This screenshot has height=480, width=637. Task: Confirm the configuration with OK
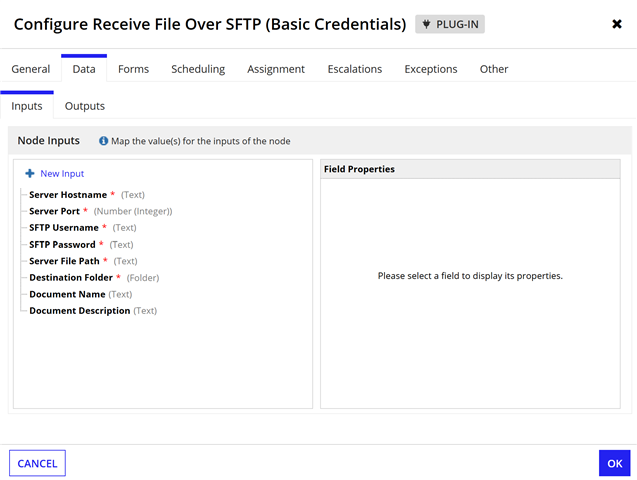tap(614, 463)
